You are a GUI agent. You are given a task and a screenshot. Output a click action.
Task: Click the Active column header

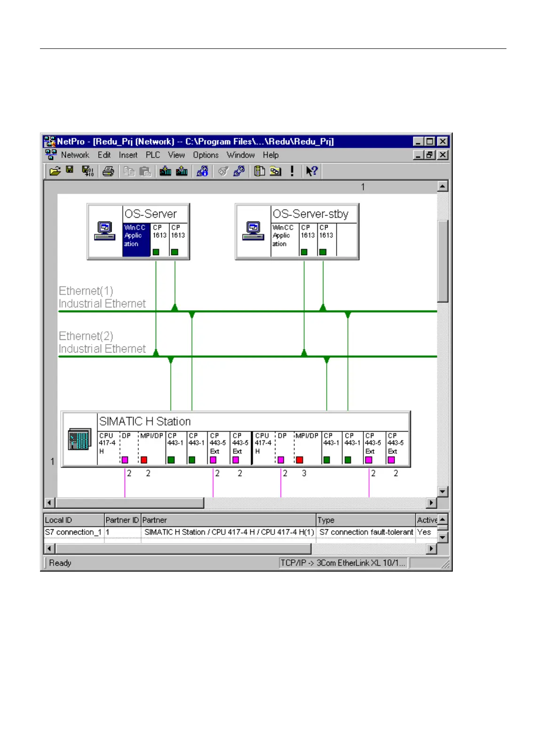tap(427, 520)
